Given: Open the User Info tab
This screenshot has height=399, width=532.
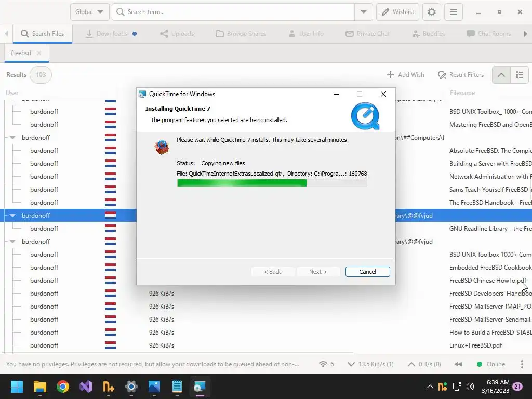Looking at the screenshot, I should point(306,34).
